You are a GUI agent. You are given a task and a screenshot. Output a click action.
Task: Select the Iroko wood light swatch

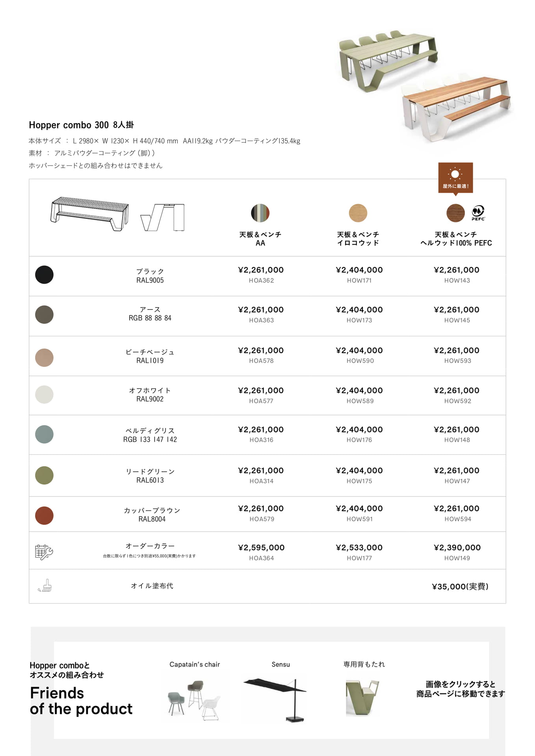(358, 213)
